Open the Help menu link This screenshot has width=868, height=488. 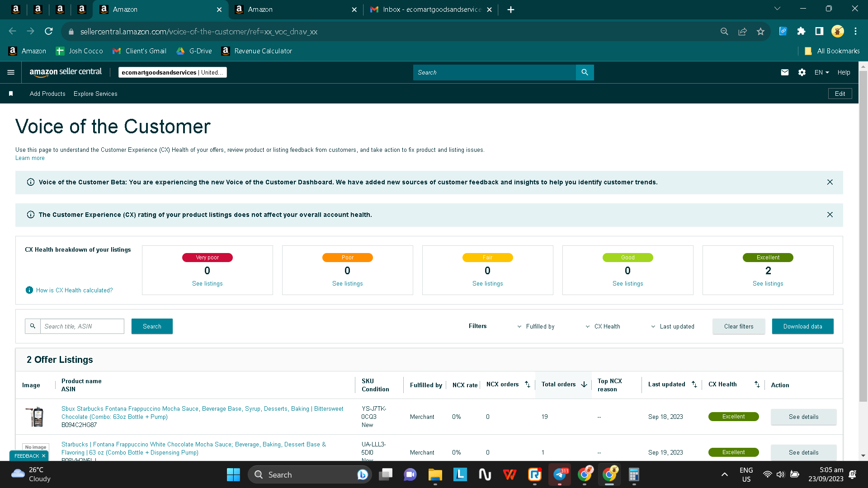click(844, 72)
